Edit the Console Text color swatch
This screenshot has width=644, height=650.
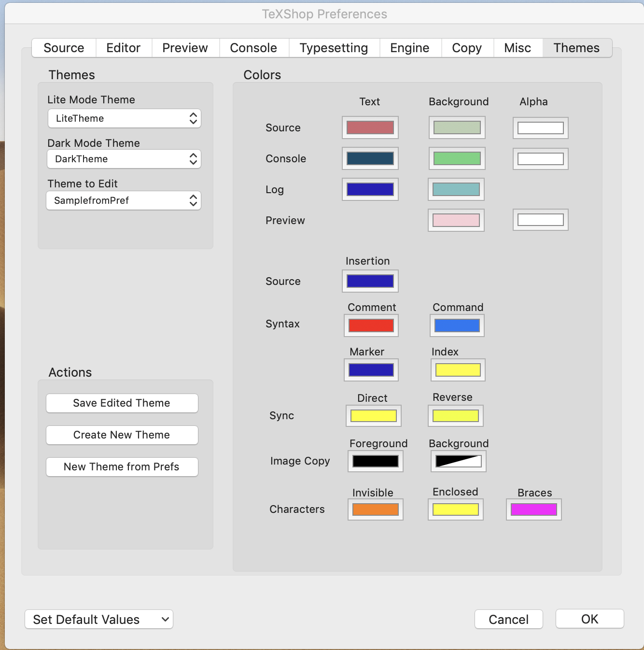[370, 158]
